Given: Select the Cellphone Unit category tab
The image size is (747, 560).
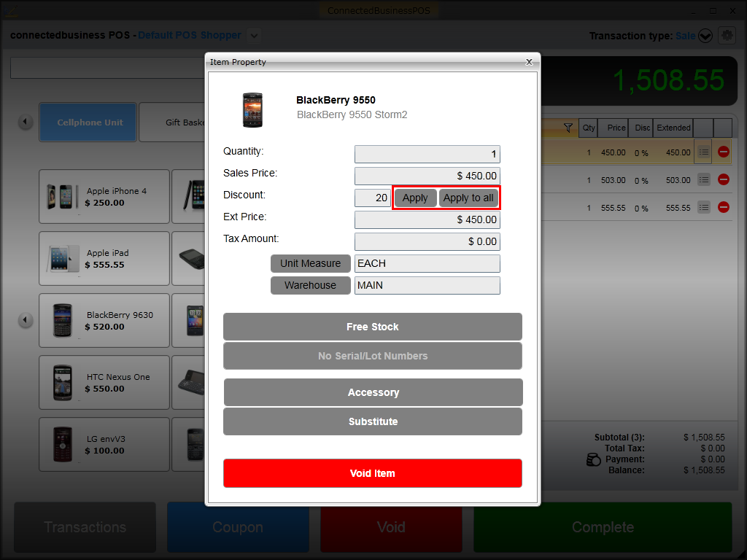Looking at the screenshot, I should (90, 122).
